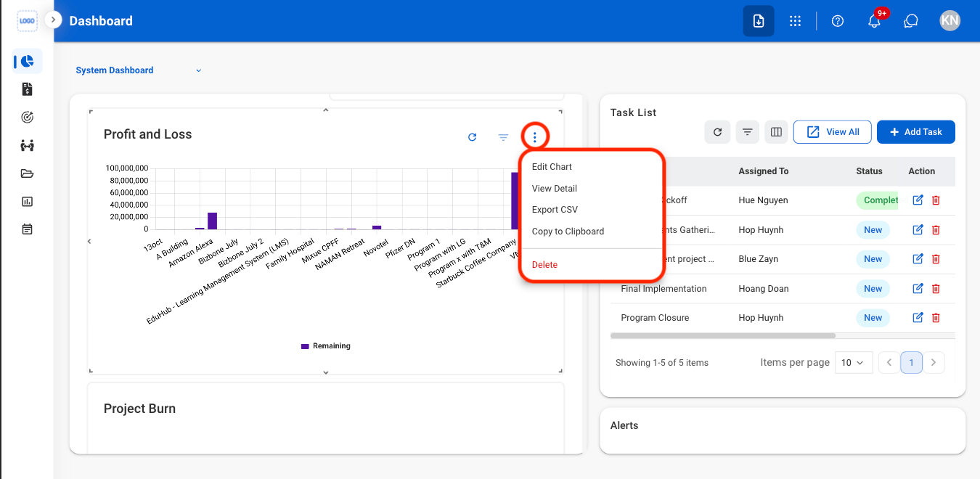This screenshot has height=479, width=980.
Task: Click the Profit and Loss three-dot menu
Action: click(x=535, y=136)
